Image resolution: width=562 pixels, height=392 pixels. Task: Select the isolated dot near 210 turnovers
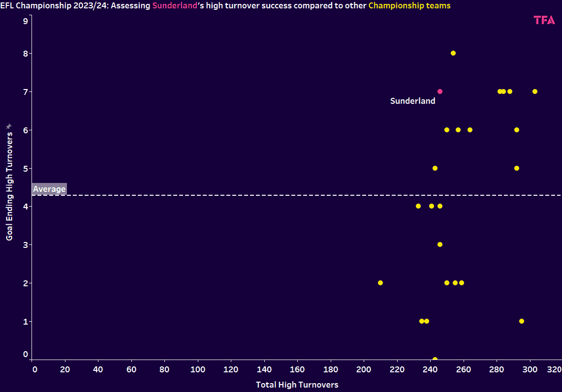point(380,283)
